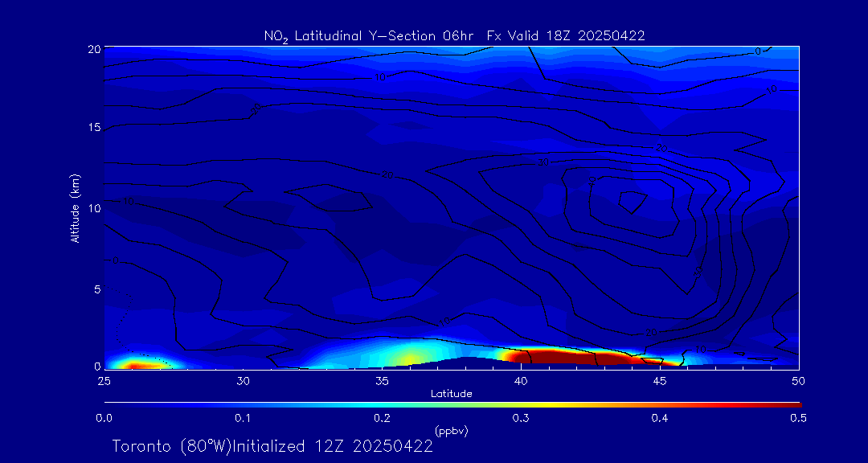Click the dark red end of color bar

789,405
